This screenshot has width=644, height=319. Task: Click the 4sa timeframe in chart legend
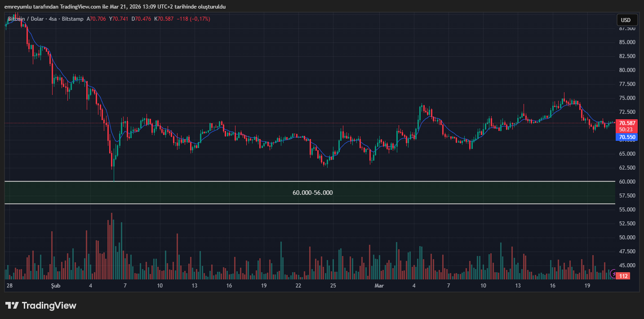[53, 19]
